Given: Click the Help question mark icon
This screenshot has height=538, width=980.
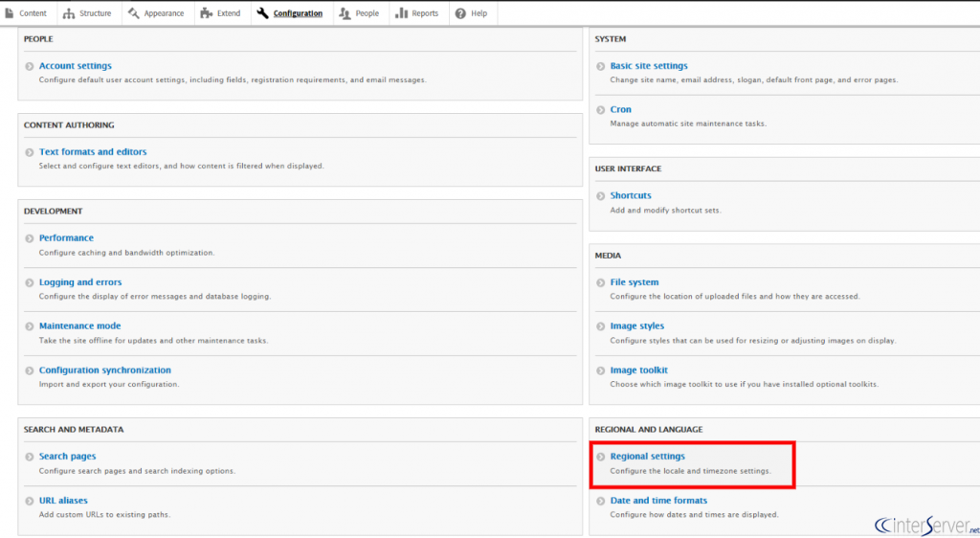Looking at the screenshot, I should pos(460,13).
